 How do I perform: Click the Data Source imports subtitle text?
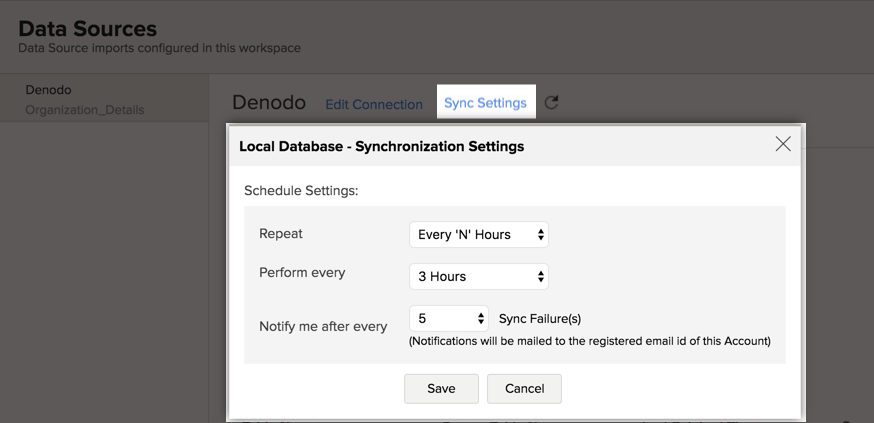159,48
